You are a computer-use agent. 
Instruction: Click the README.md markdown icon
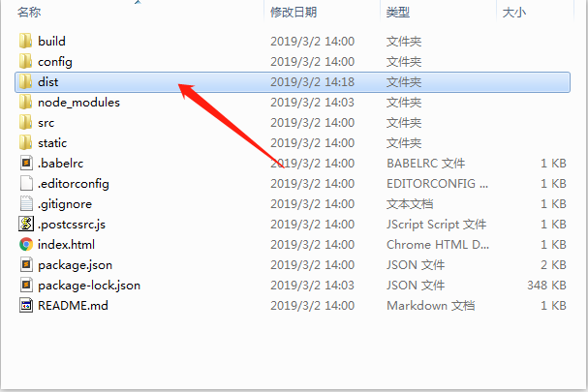26,306
